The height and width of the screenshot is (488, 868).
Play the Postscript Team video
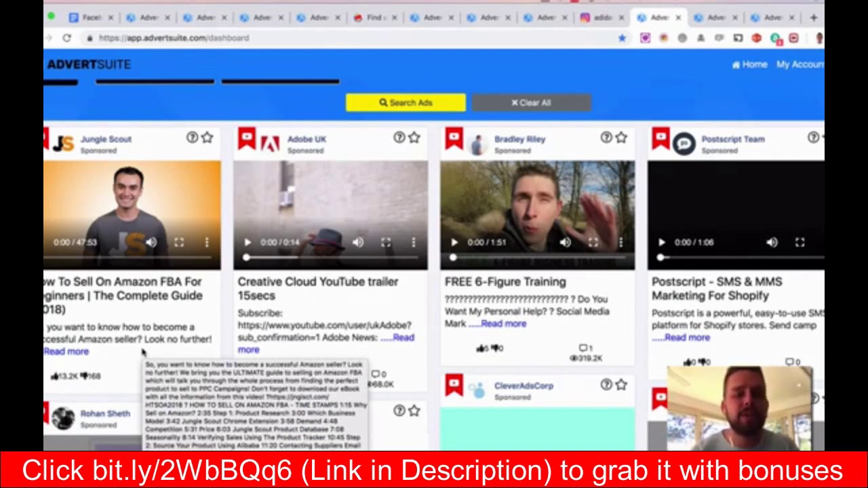coord(662,242)
